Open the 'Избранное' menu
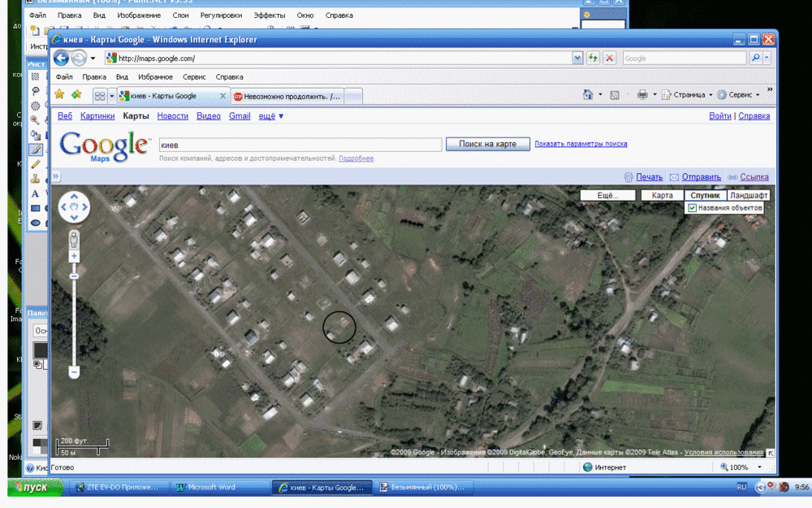The height and width of the screenshot is (508, 812). [155, 77]
